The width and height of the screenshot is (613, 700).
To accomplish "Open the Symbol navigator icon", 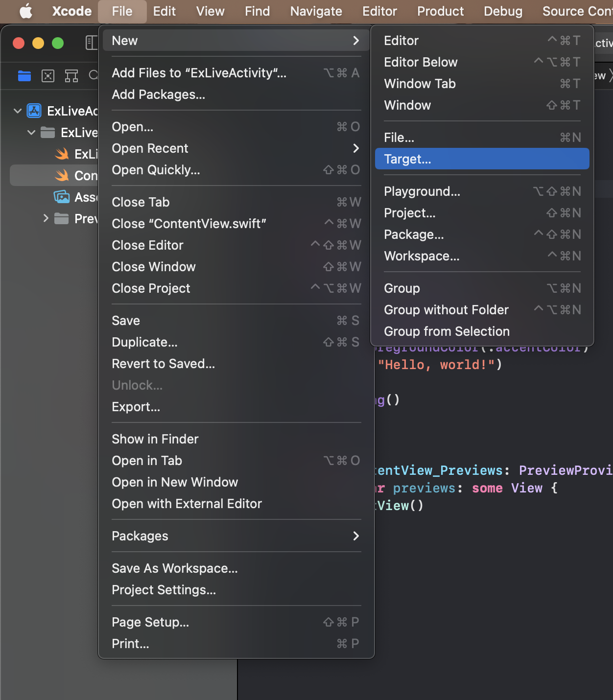I will tap(71, 76).
